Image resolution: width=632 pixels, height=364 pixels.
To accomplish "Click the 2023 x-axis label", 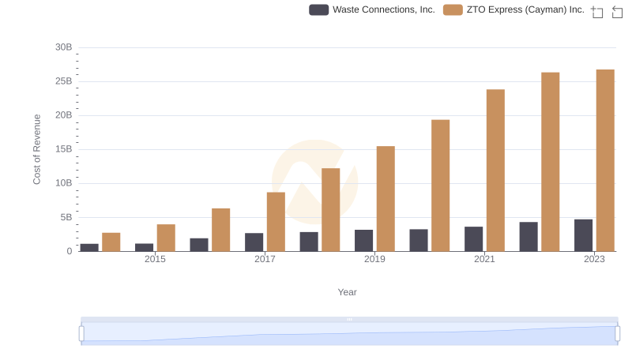I will click(594, 259).
